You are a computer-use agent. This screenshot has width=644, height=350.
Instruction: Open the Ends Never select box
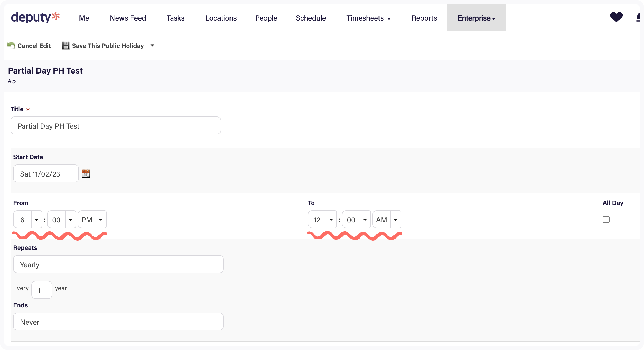point(118,322)
